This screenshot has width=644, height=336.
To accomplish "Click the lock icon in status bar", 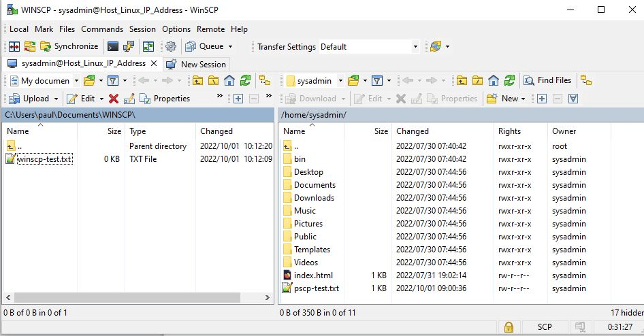I will pyautogui.click(x=508, y=327).
